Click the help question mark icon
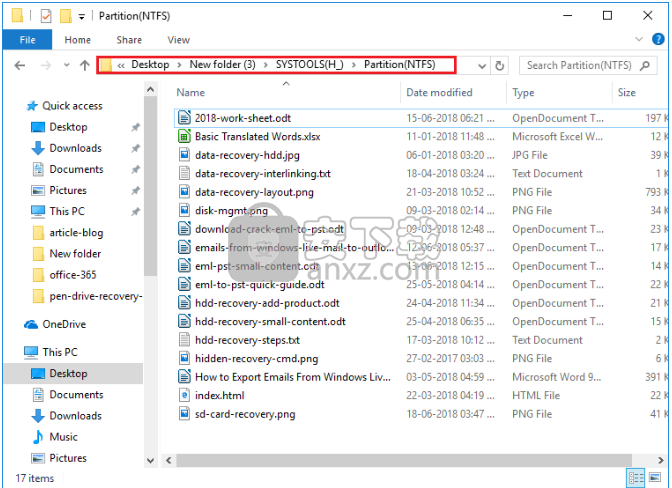Viewport: 672px width, 488px height. click(659, 40)
